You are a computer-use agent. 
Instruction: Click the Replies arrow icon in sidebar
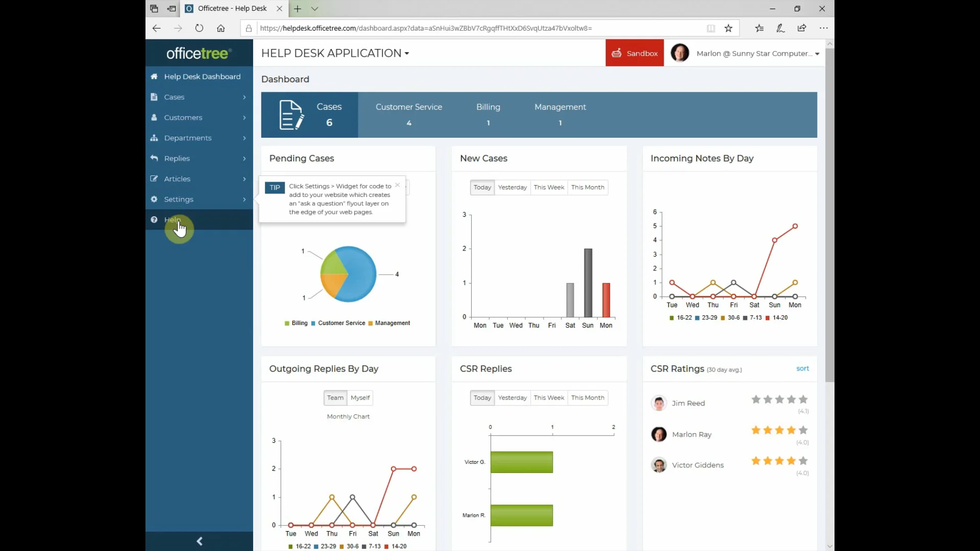click(154, 158)
